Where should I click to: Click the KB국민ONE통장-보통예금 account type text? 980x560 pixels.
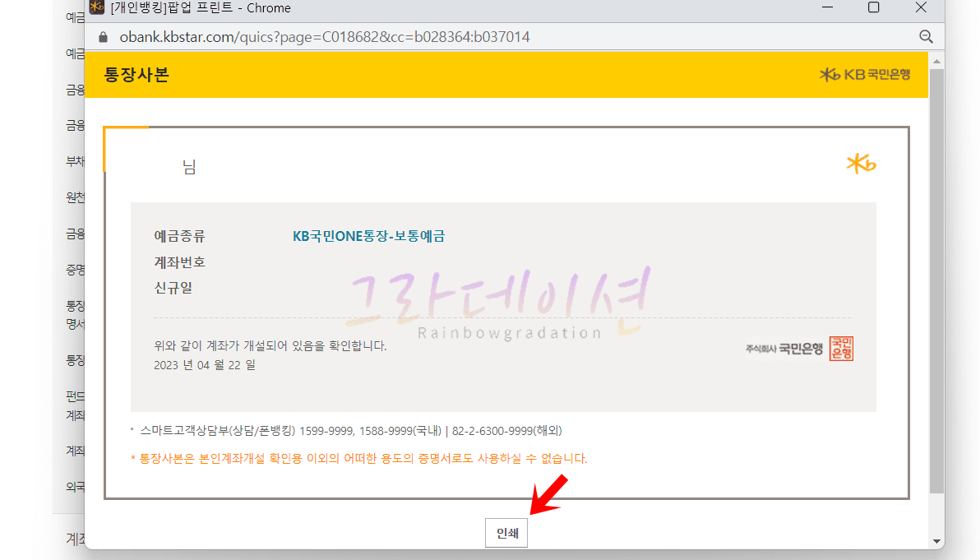click(x=369, y=236)
